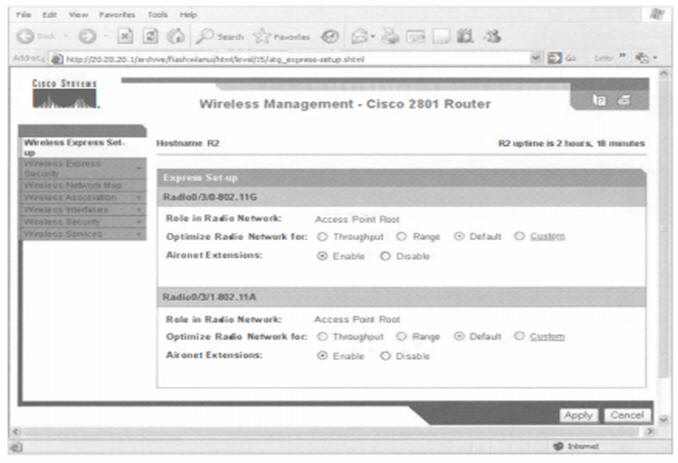Open the toolbar icon right of Links
This screenshot has width=678, height=463.
click(x=643, y=58)
